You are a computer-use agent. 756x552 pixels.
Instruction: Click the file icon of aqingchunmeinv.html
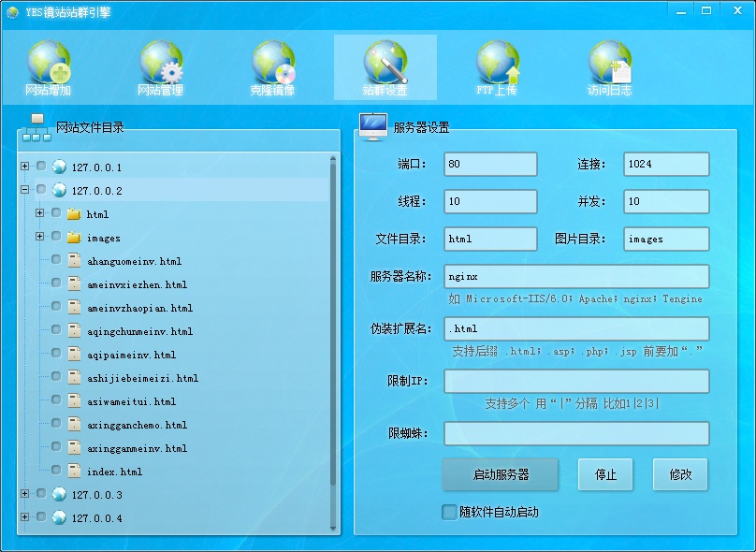74,330
